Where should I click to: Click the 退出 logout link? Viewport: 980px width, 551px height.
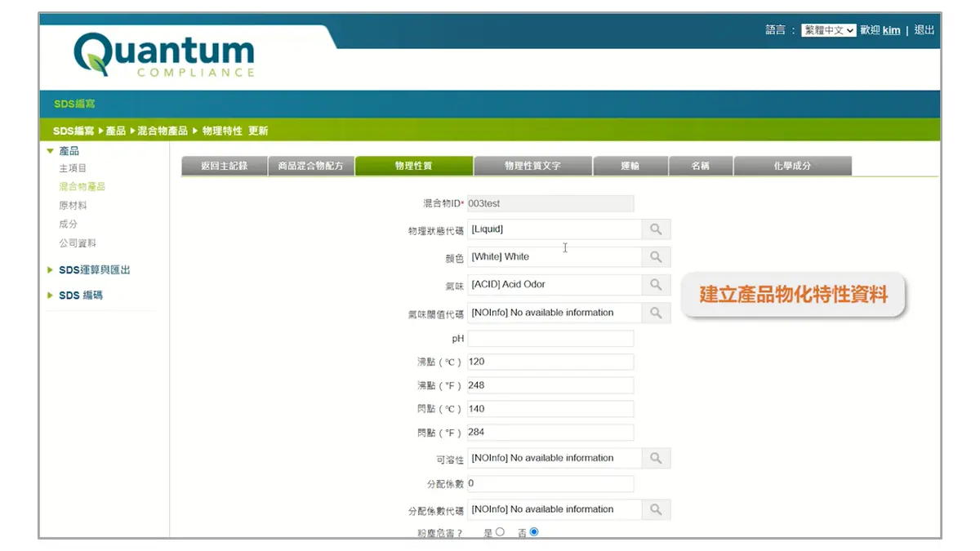point(924,30)
